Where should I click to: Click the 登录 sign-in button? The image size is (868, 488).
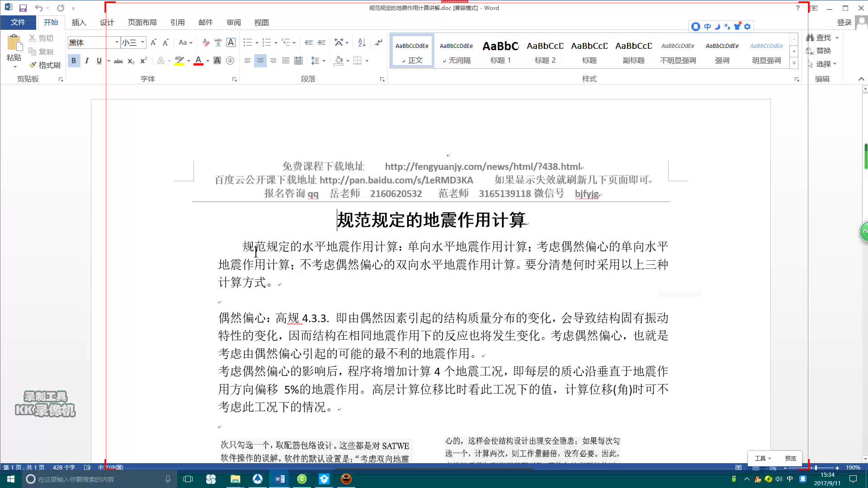coord(844,22)
